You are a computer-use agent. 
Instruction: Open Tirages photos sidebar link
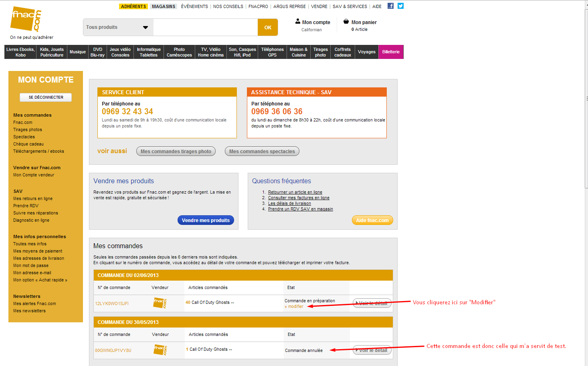pyautogui.click(x=28, y=130)
